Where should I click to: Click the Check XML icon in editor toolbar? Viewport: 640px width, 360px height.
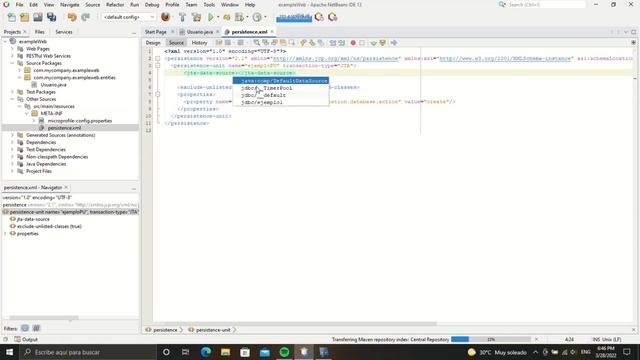coord(373,42)
